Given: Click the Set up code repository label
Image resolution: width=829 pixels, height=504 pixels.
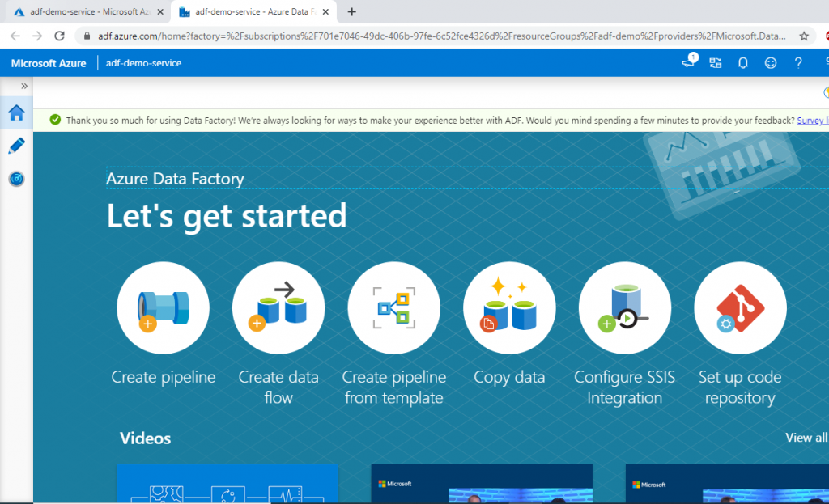Looking at the screenshot, I should (x=740, y=388).
